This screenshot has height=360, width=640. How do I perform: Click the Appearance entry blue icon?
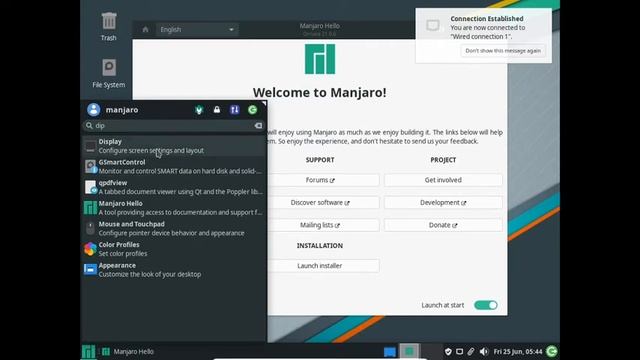tap(90, 269)
